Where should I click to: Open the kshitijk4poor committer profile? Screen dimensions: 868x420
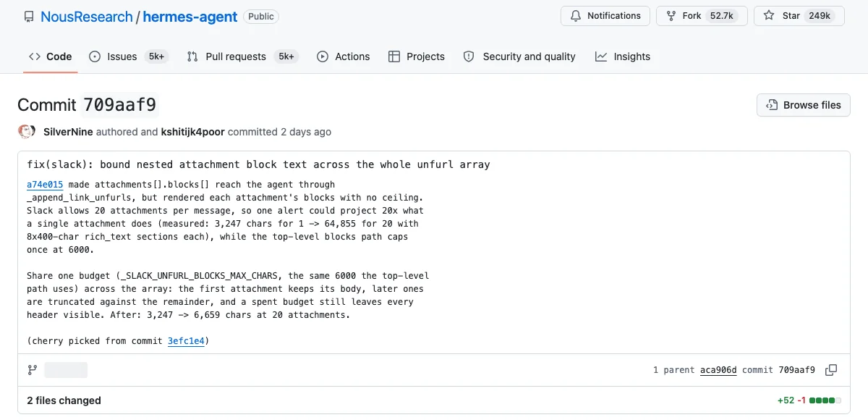click(x=192, y=132)
